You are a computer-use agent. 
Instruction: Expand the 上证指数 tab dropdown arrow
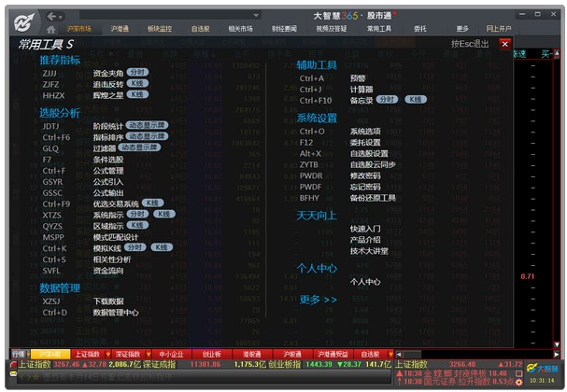point(107,354)
